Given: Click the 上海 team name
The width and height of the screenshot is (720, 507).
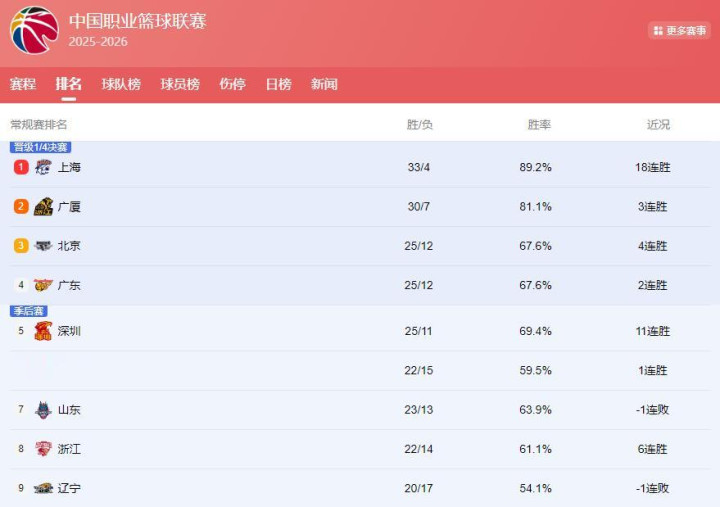Looking at the screenshot, I should click(x=69, y=167).
